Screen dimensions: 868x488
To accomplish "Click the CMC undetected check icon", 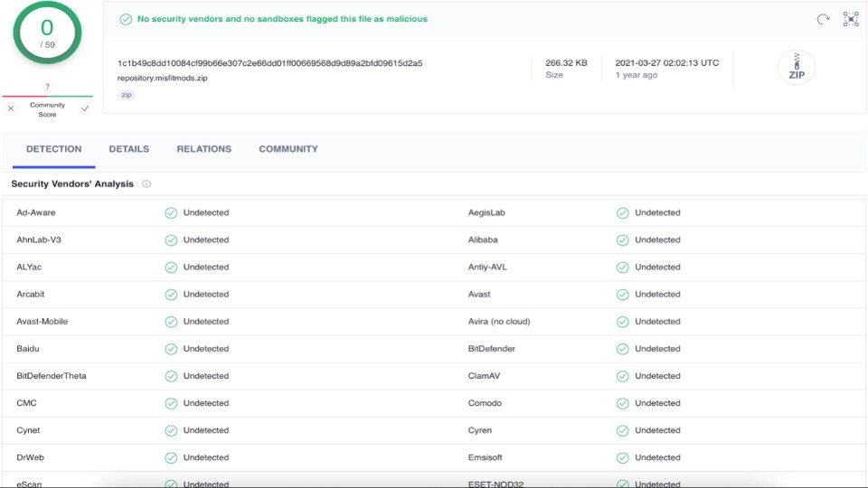I will pos(171,403).
